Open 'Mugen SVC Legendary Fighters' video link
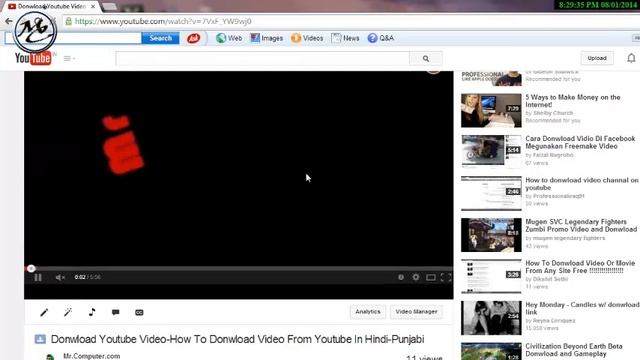Viewport: 640px width, 360px height. pyautogui.click(x=581, y=225)
